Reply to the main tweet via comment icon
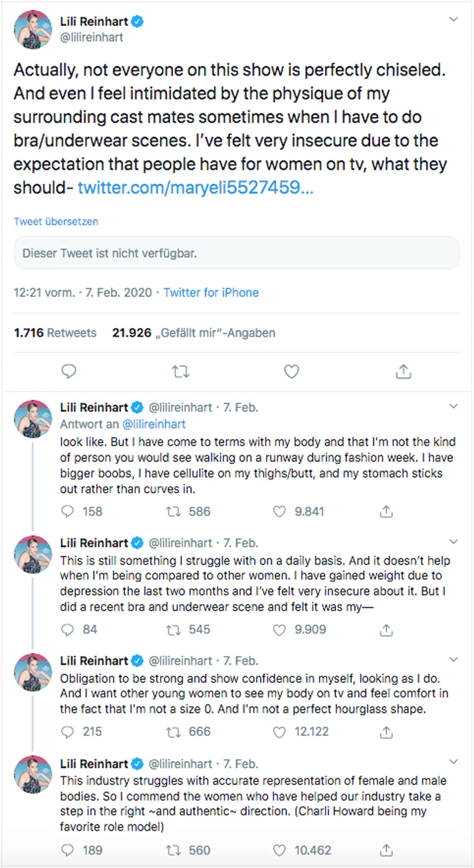The width and height of the screenshot is (474, 868). (69, 371)
